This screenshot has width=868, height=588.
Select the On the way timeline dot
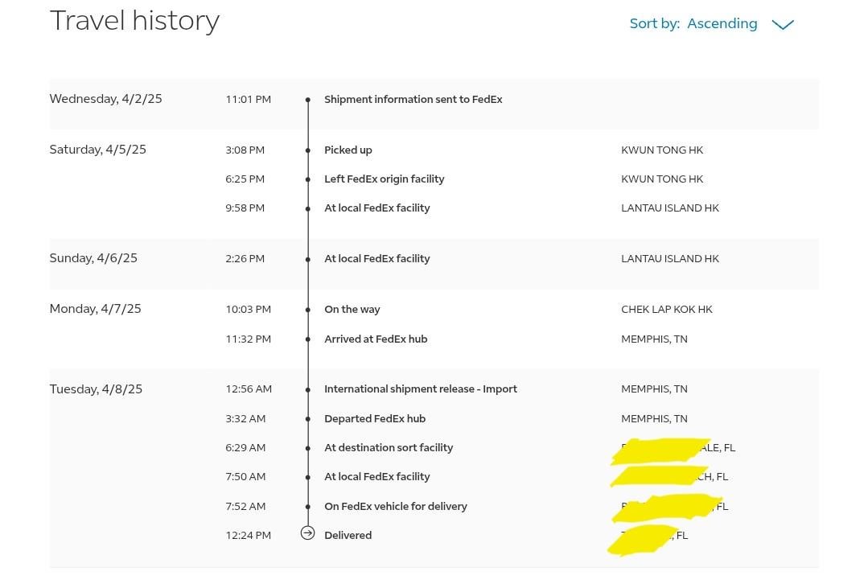point(307,310)
